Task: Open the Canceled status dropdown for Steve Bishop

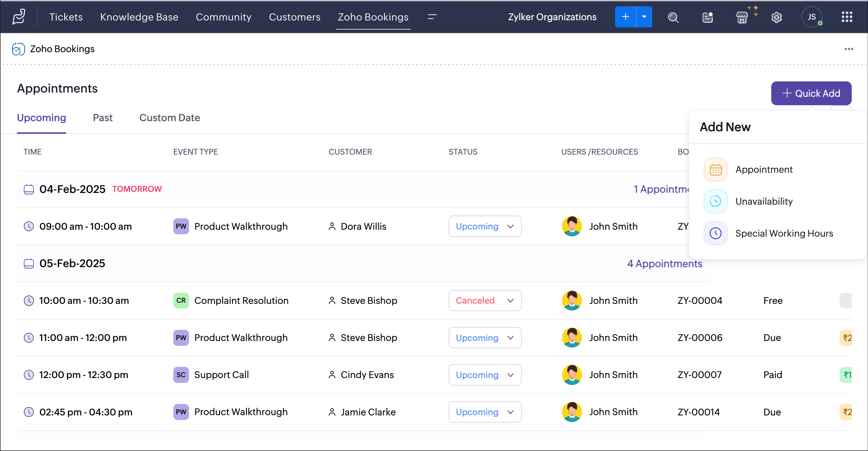Action: [x=485, y=301]
